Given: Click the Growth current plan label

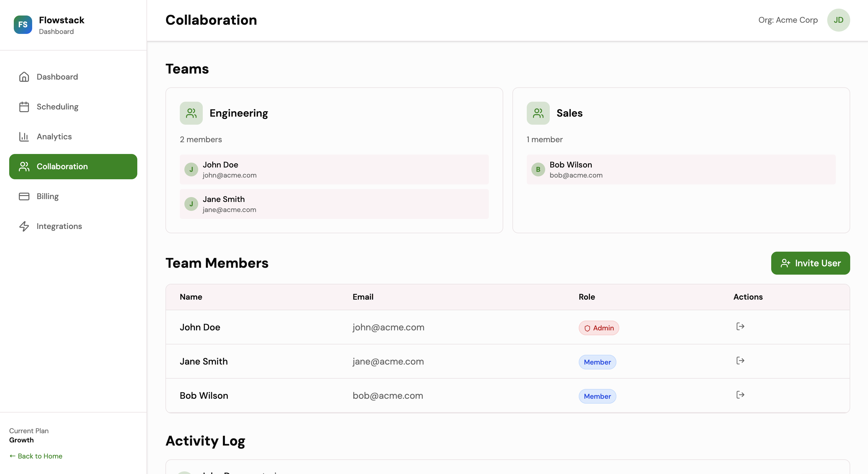Looking at the screenshot, I should (21, 440).
